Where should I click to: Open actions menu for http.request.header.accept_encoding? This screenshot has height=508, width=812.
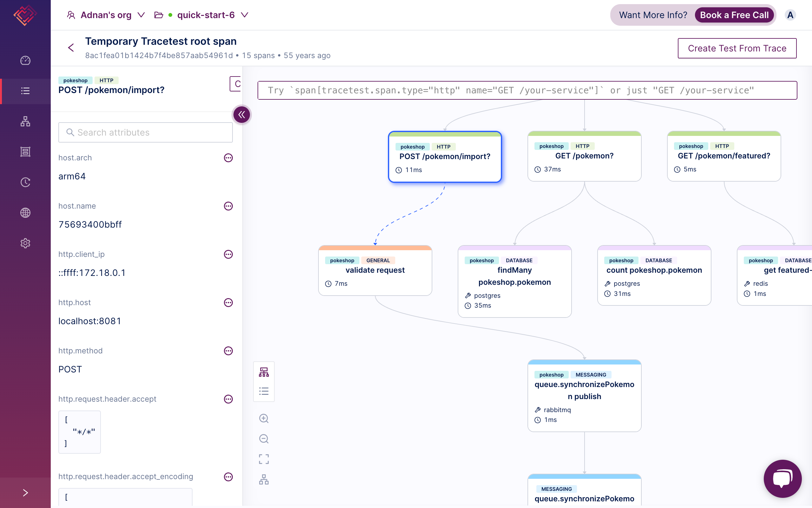[228, 477]
